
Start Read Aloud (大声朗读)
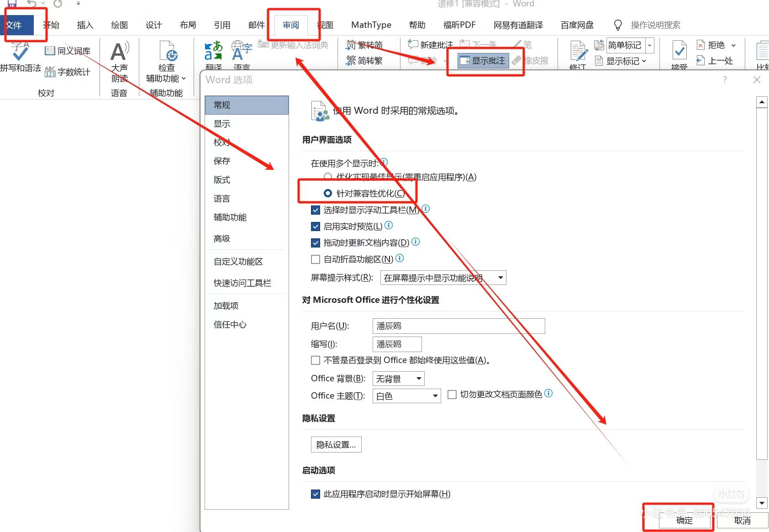click(120, 62)
